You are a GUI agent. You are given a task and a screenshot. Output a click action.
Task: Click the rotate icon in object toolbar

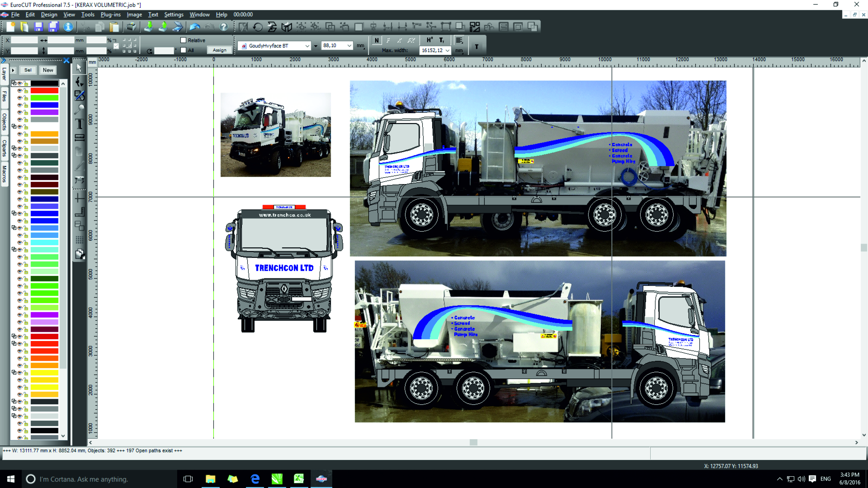pyautogui.click(x=258, y=26)
